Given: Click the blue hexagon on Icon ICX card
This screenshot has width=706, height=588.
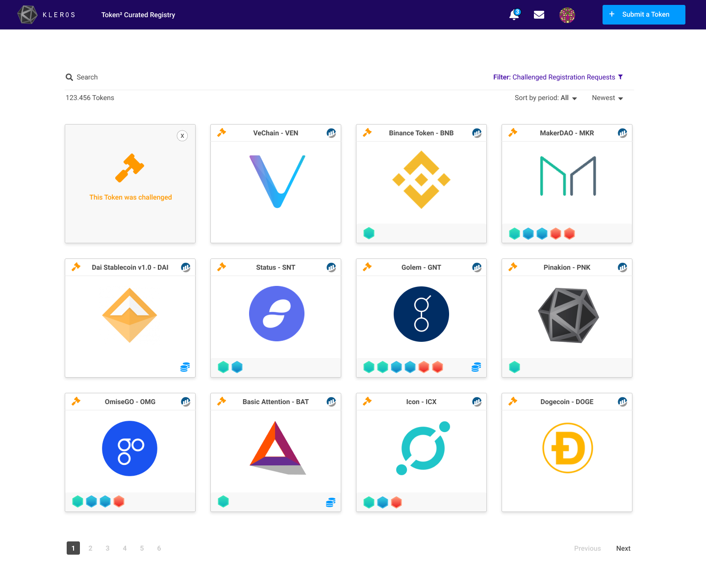Looking at the screenshot, I should pos(382,502).
